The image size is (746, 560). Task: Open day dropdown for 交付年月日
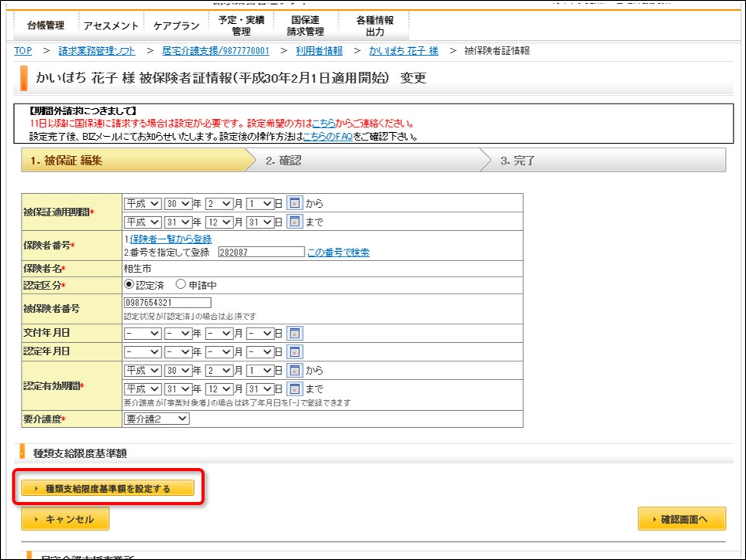click(x=261, y=333)
